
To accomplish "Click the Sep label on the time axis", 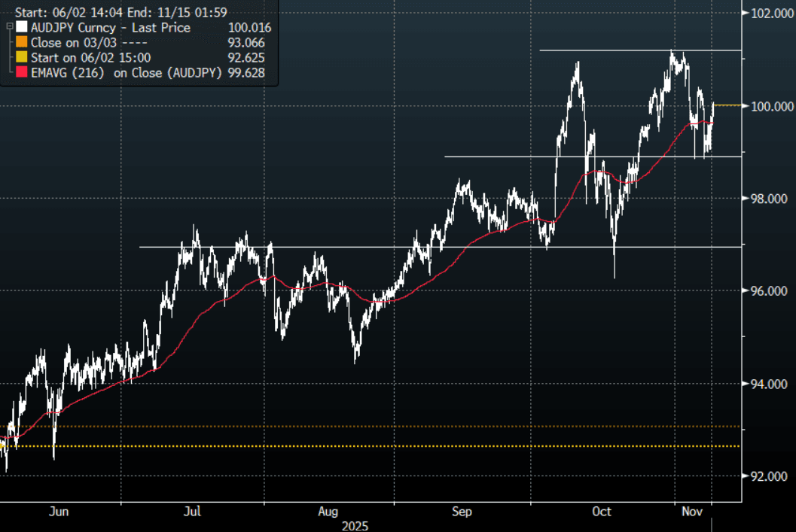I will tap(462, 512).
